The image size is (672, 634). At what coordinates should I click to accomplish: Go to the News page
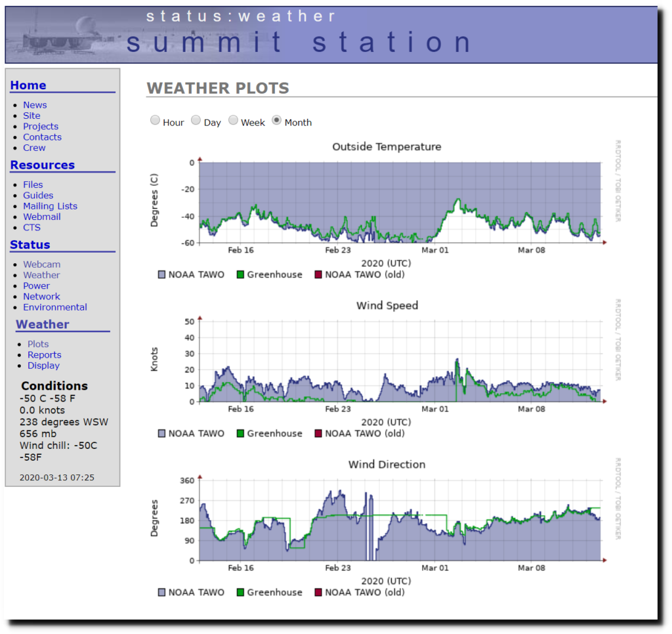(35, 105)
